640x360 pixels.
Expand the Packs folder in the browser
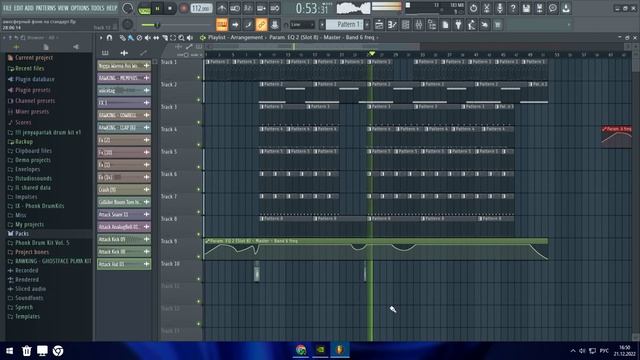(22, 233)
